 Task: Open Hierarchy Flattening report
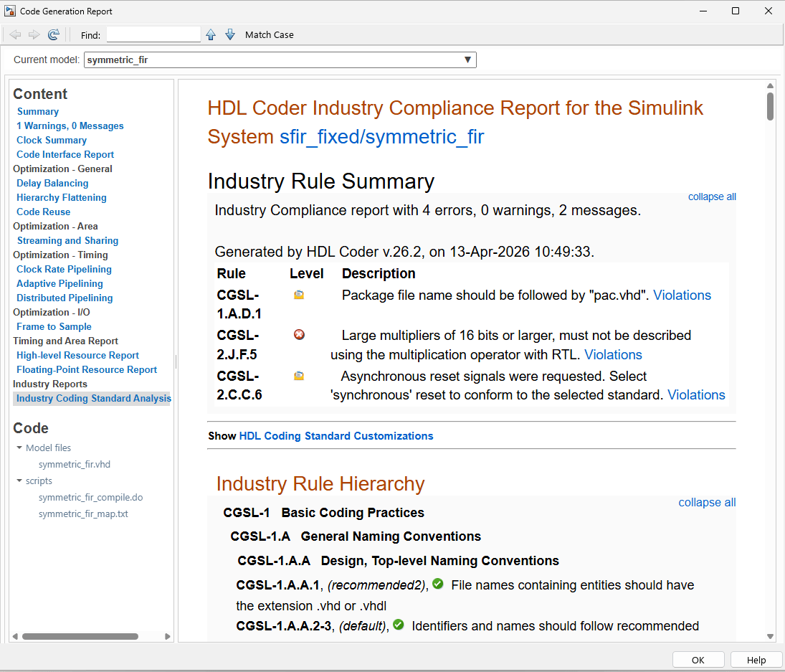point(62,197)
